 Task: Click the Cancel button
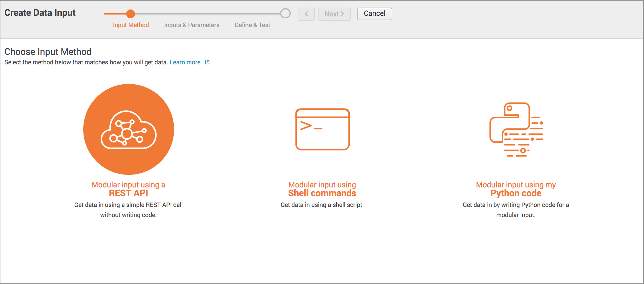[374, 14]
